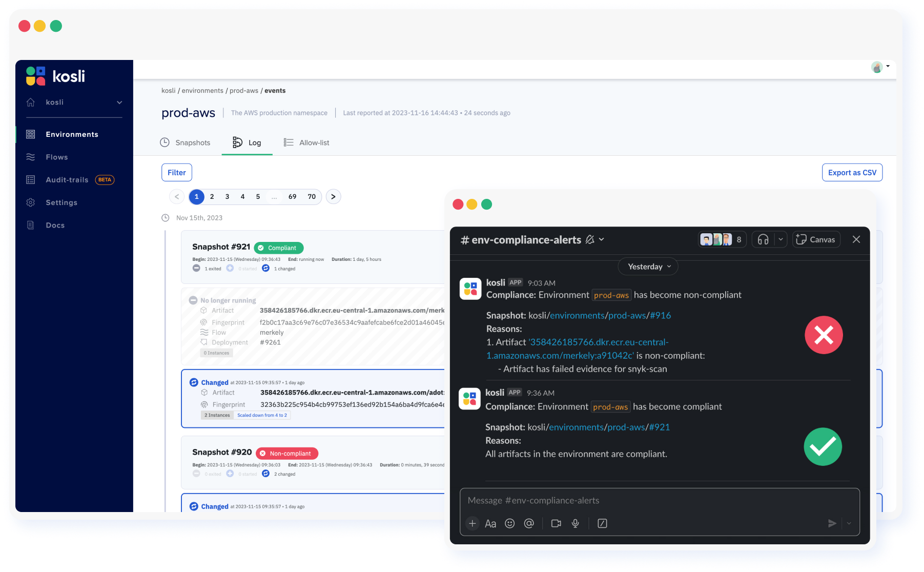Click the Compliant status badge
Screen dimensions: 924x572
pyautogui.click(x=279, y=248)
